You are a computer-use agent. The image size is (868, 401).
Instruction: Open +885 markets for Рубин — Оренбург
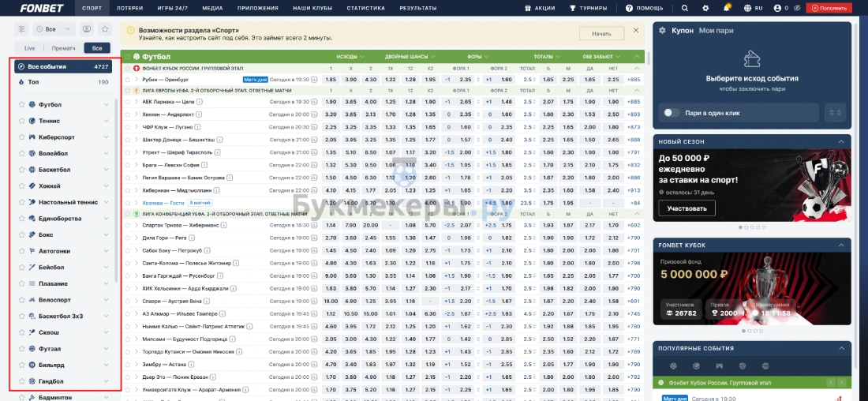click(x=634, y=79)
